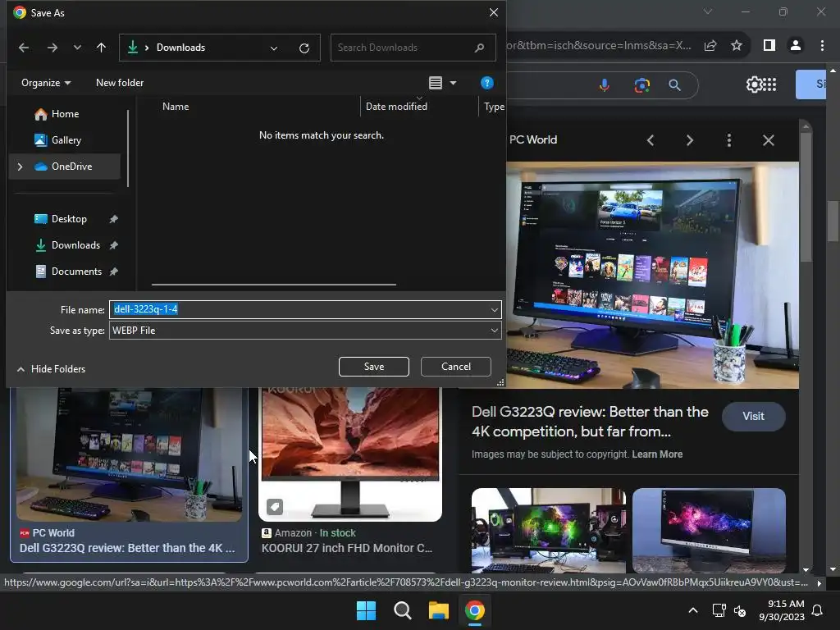840x630 pixels.
Task: Open the Save as type dropdown
Action: point(305,330)
